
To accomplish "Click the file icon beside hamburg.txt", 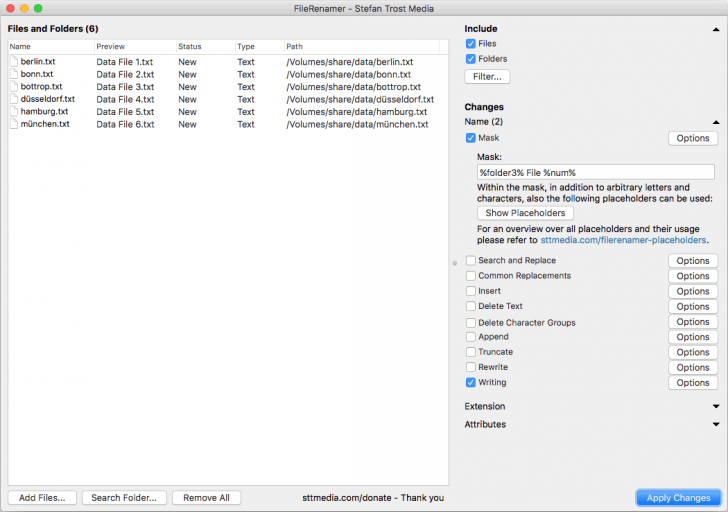I will pyautogui.click(x=14, y=111).
